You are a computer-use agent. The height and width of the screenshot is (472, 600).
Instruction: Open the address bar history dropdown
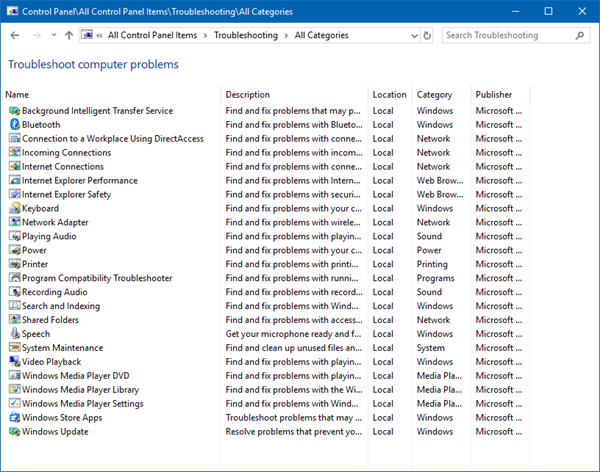click(x=413, y=35)
